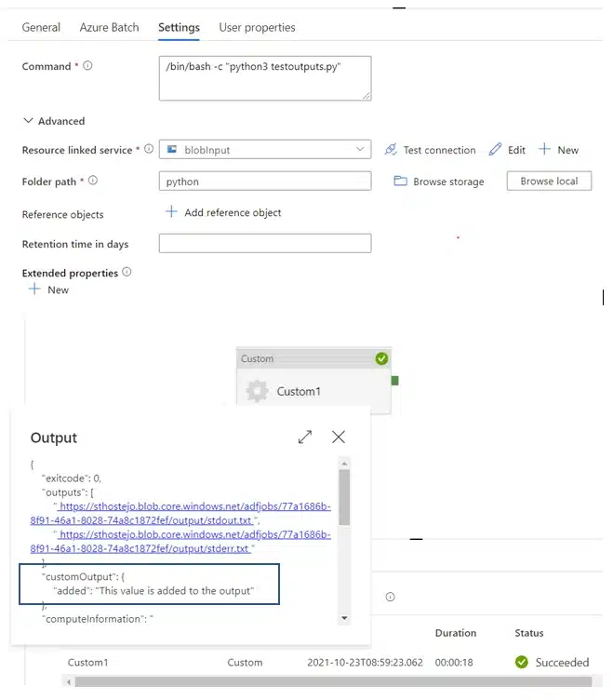Click New plus icon beside Edit
Image resolution: width=613 pixels, height=700 pixels.
click(x=544, y=149)
